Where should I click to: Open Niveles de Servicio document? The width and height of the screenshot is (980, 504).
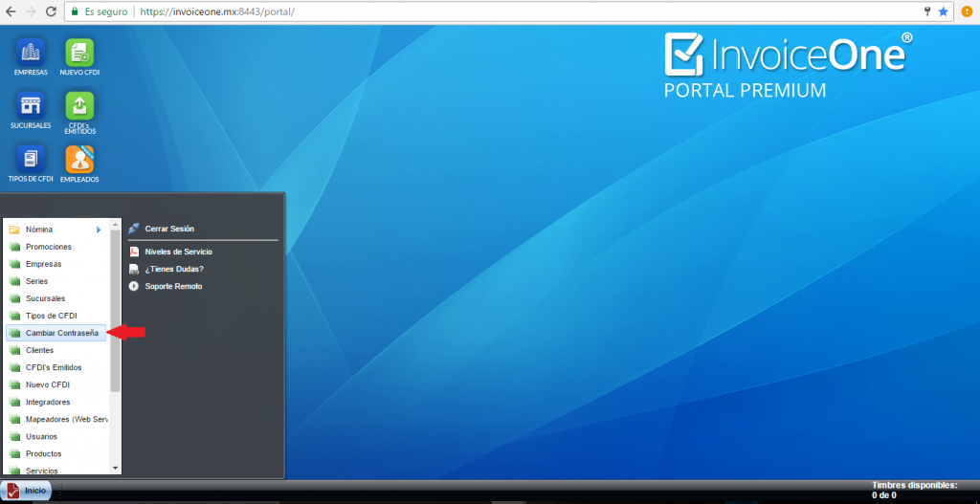179,252
